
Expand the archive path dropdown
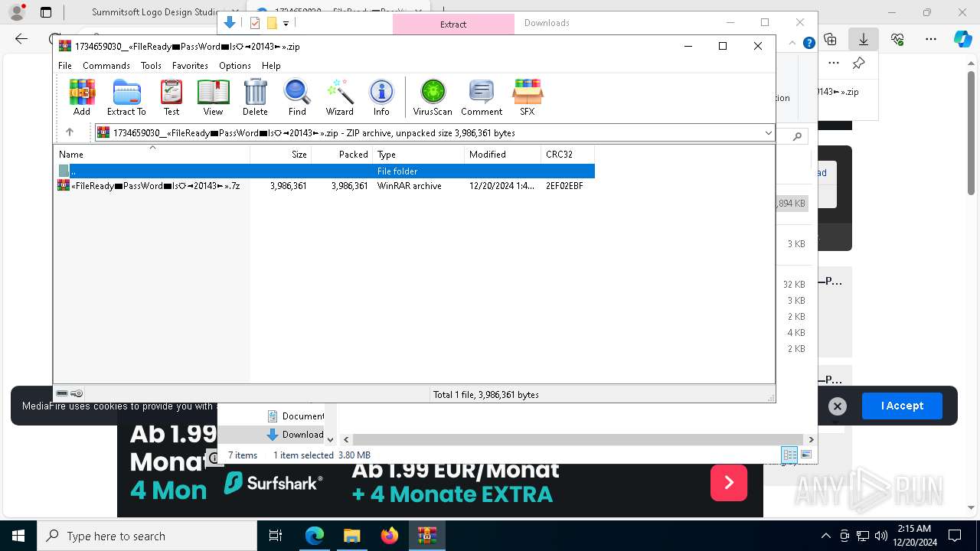[x=768, y=133]
